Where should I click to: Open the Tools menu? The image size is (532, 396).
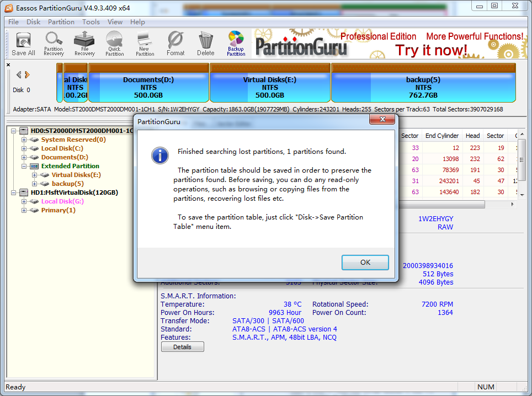click(91, 22)
